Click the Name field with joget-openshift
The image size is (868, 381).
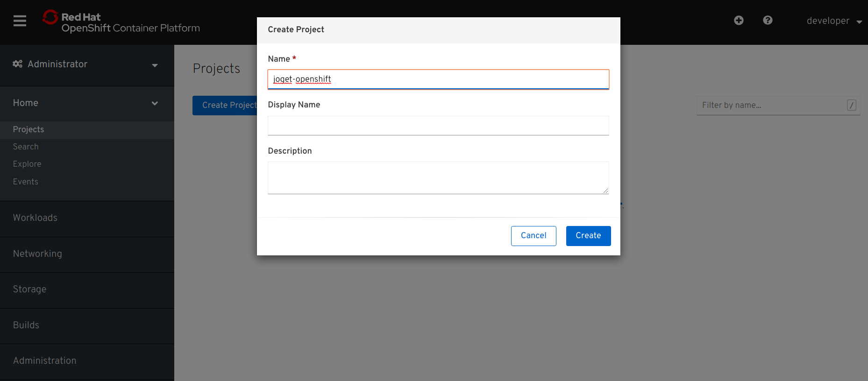[438, 79]
